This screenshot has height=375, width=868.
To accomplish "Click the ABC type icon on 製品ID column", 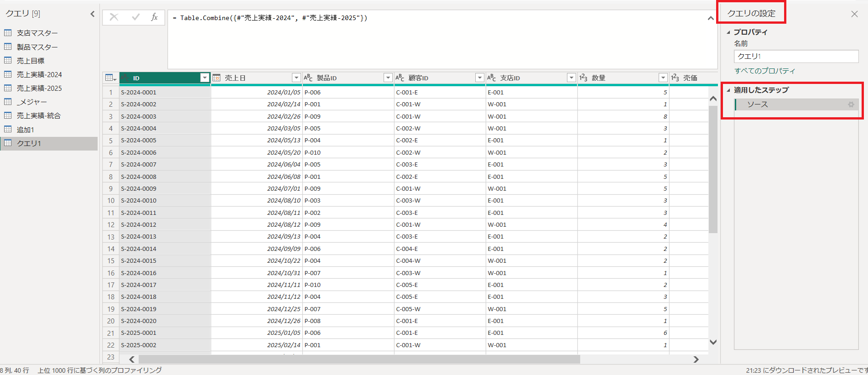I will coord(308,78).
